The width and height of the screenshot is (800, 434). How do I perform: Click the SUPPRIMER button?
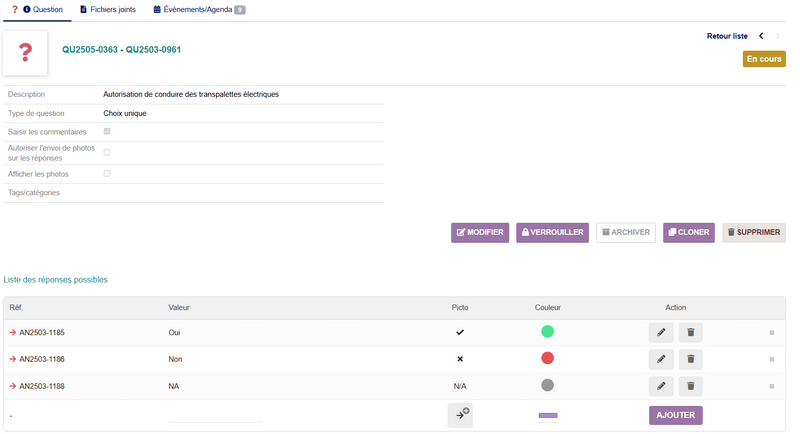pyautogui.click(x=754, y=233)
